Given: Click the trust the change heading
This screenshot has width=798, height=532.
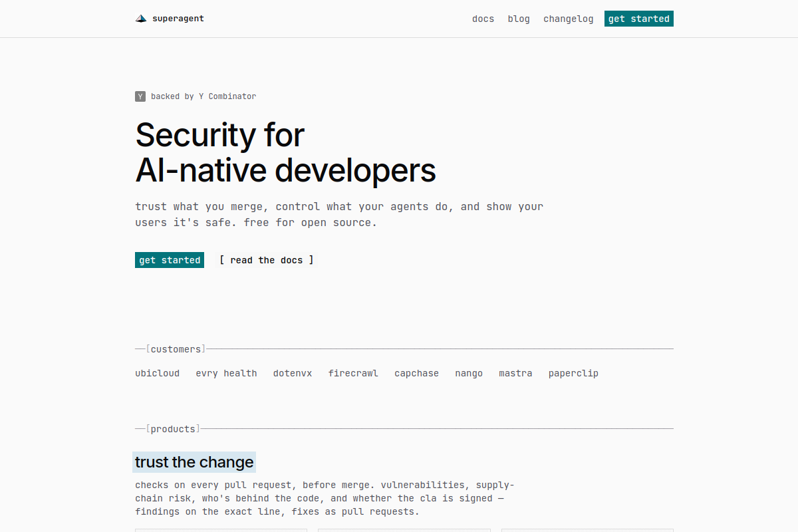Looking at the screenshot, I should point(194,462).
